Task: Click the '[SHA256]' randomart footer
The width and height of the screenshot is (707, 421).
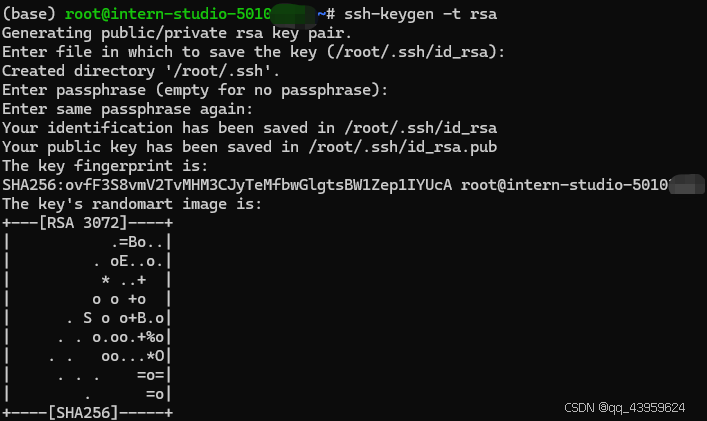Action: [83, 412]
